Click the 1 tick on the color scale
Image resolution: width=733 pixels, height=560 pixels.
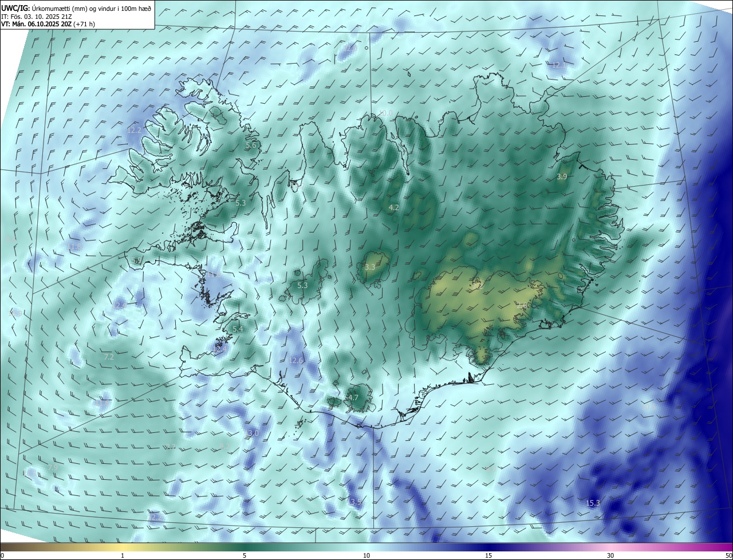pos(123,555)
